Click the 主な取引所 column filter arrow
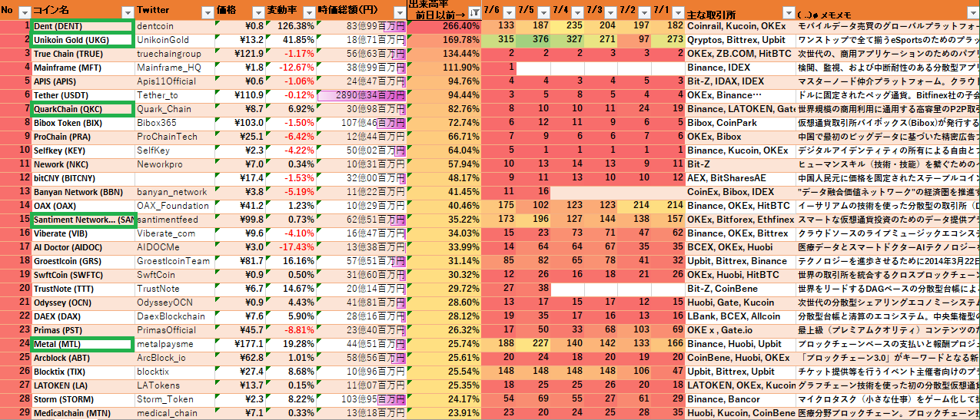This screenshot has width=980, height=420. (788, 12)
